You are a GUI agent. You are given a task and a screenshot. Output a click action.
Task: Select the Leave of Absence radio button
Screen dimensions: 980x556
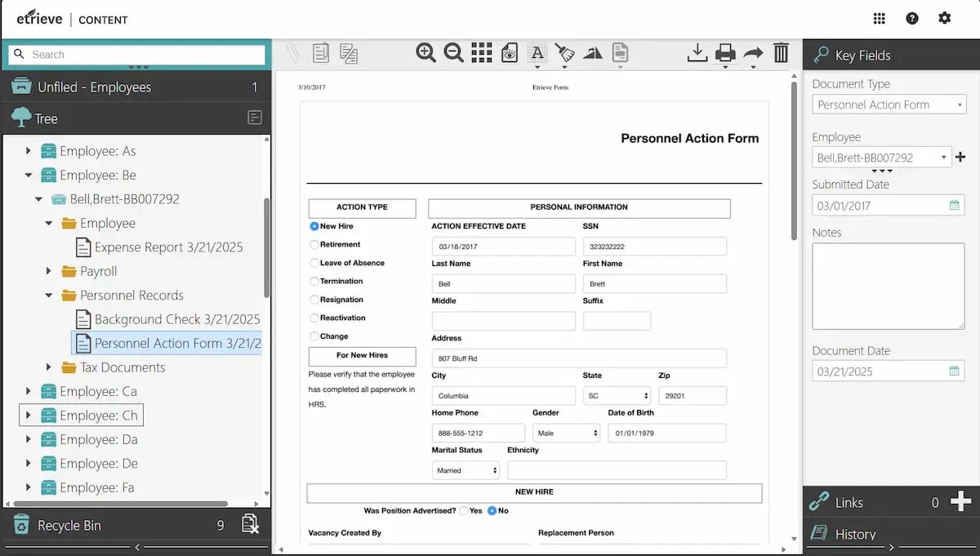(314, 263)
